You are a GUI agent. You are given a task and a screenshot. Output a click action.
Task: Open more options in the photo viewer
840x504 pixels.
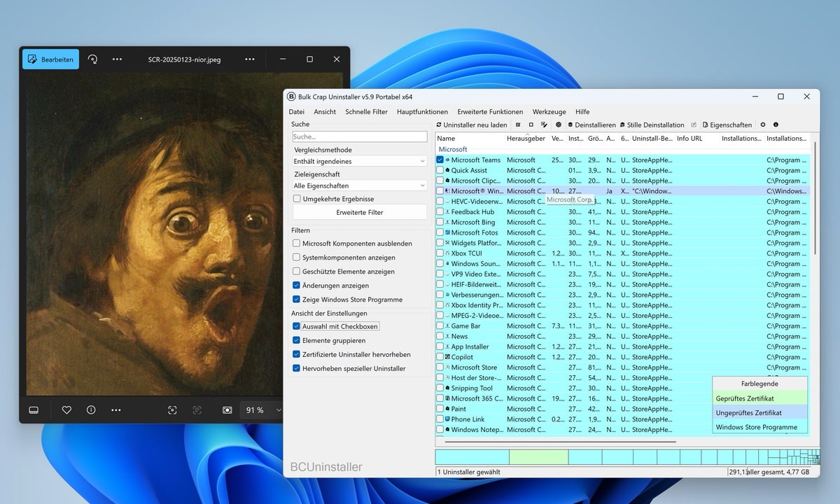point(116,409)
